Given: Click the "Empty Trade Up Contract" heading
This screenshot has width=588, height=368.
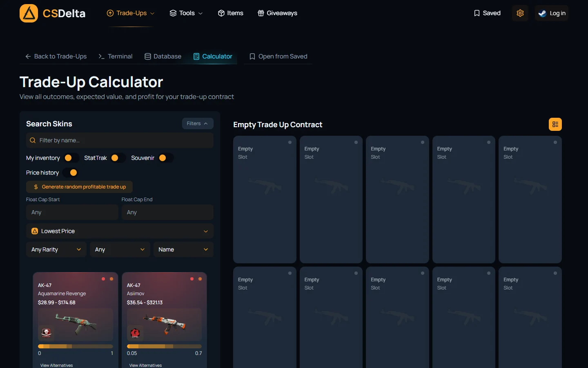Looking at the screenshot, I should coord(278,125).
